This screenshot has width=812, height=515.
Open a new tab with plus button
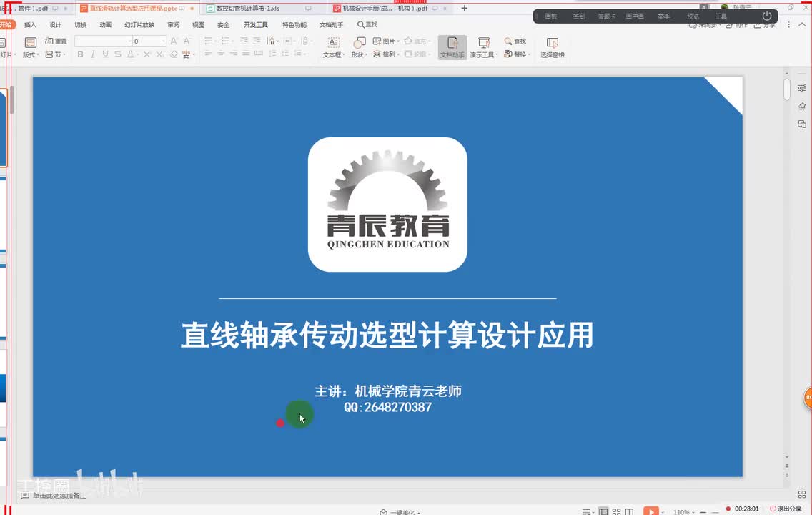pyautogui.click(x=465, y=9)
